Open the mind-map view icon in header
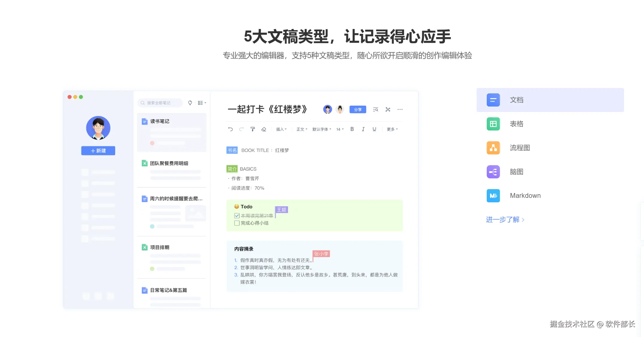 tap(388, 110)
